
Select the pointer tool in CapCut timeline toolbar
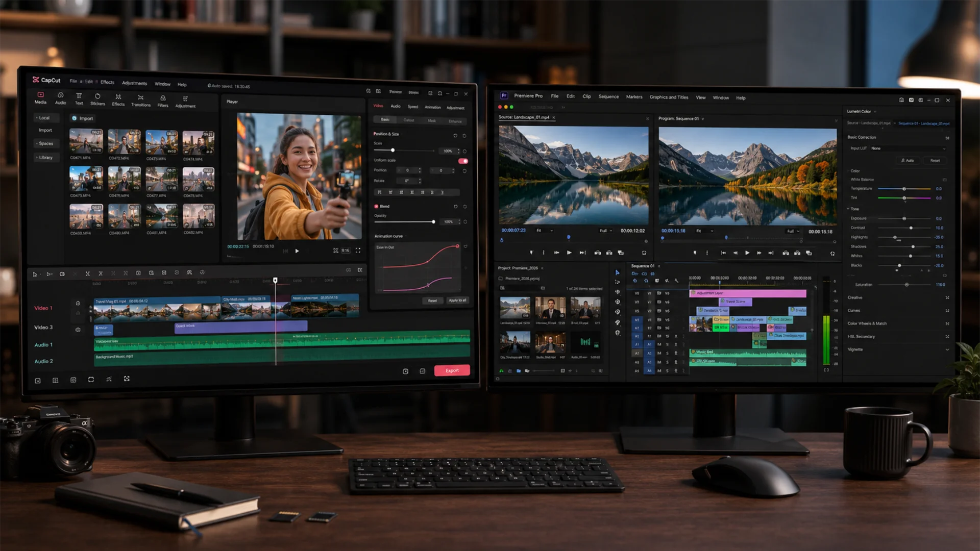[x=35, y=274]
